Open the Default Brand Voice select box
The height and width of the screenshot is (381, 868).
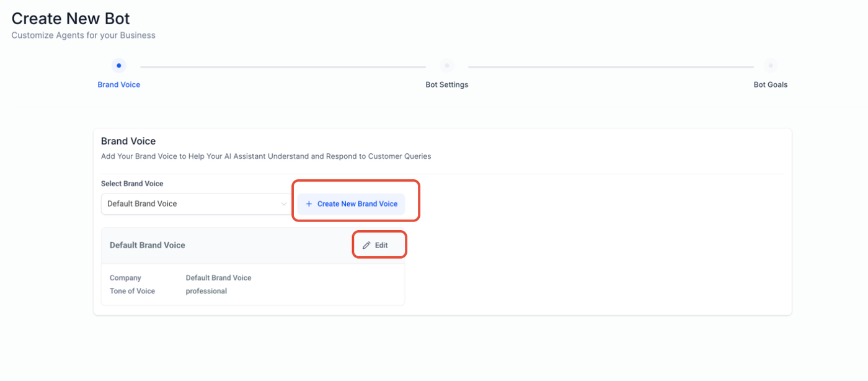pos(192,204)
